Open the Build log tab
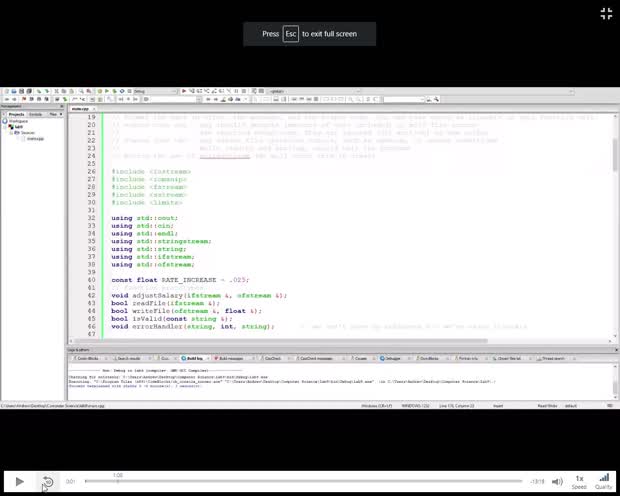620x496 pixels. pyautogui.click(x=194, y=358)
